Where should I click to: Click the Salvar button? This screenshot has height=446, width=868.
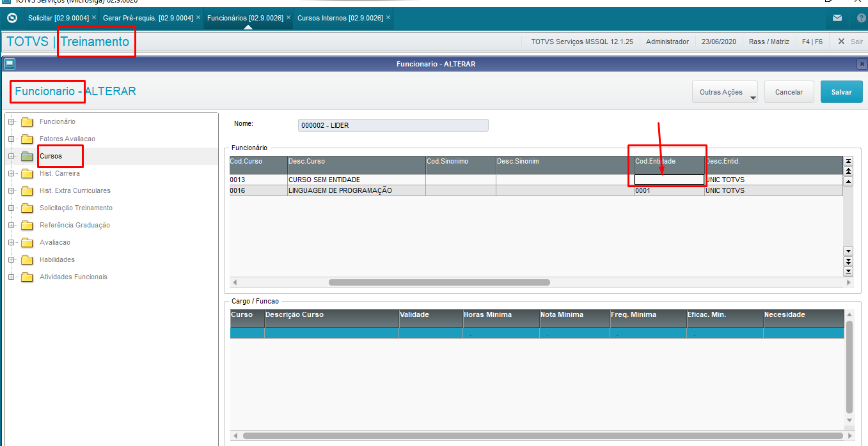tap(841, 92)
